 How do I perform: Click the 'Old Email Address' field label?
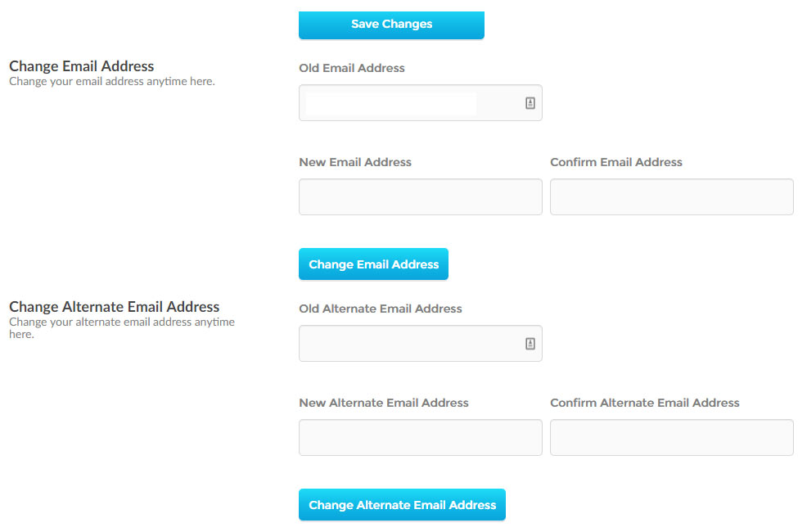352,68
